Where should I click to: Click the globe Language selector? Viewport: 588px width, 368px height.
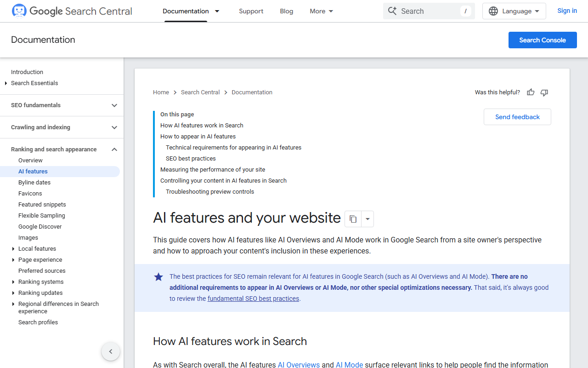coord(514,11)
